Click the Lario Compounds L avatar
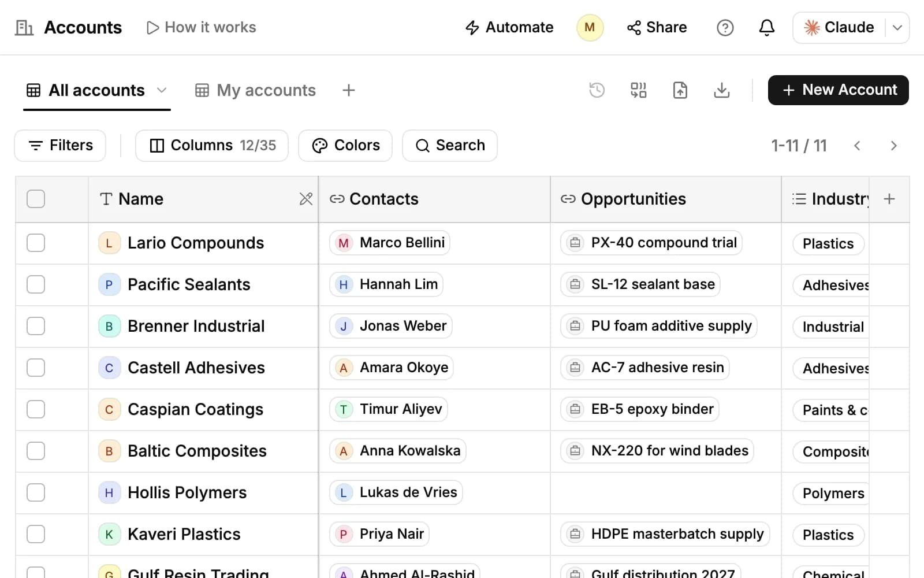Viewport: 924px width, 578px height. pyautogui.click(x=109, y=243)
